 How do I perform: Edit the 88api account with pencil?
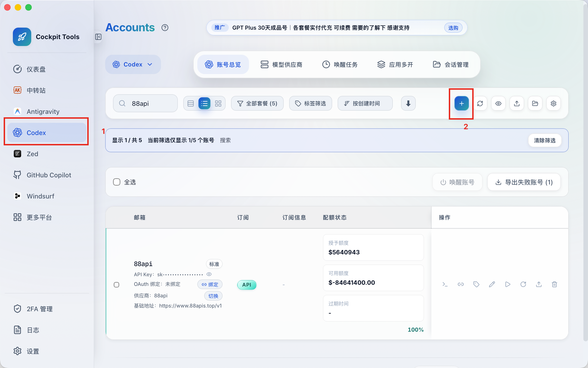(492, 284)
